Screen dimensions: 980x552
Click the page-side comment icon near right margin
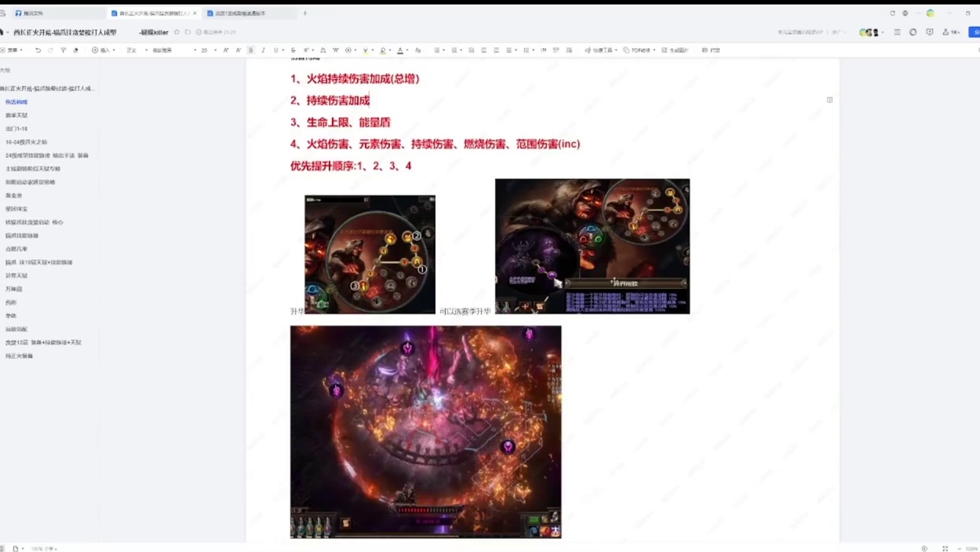point(829,100)
